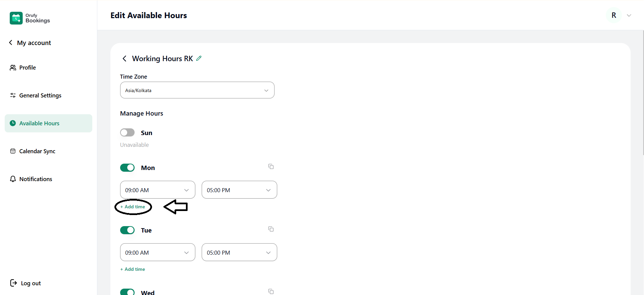This screenshot has width=644, height=295.
Task: Click the Orufy Bookings logo icon
Action: click(16, 18)
